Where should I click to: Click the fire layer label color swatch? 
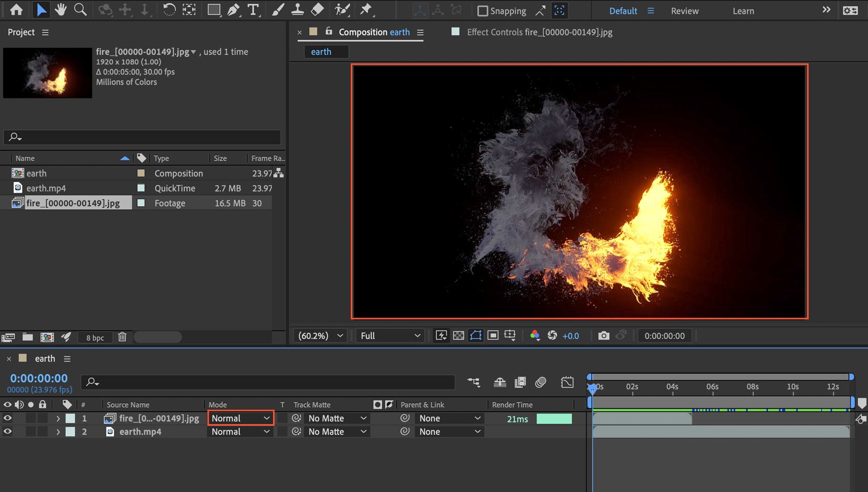(70, 418)
